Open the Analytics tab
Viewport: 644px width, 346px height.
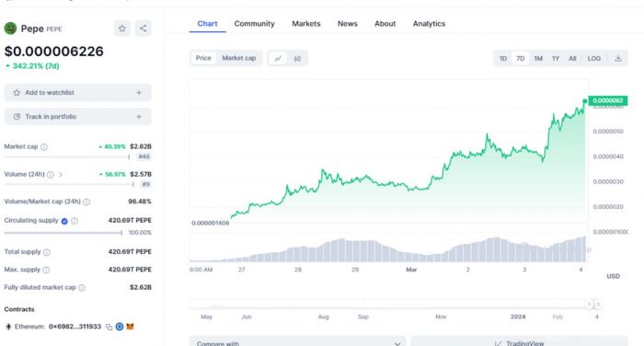[x=429, y=24]
